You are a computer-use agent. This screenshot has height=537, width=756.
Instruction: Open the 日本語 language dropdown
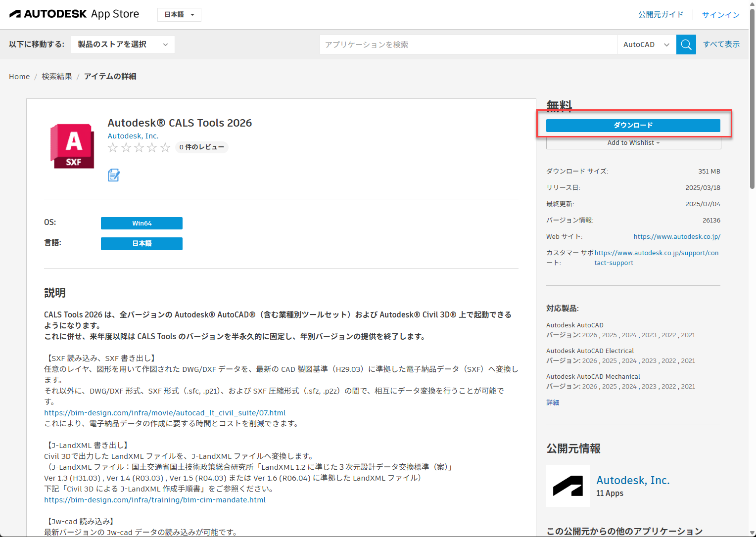click(x=179, y=15)
